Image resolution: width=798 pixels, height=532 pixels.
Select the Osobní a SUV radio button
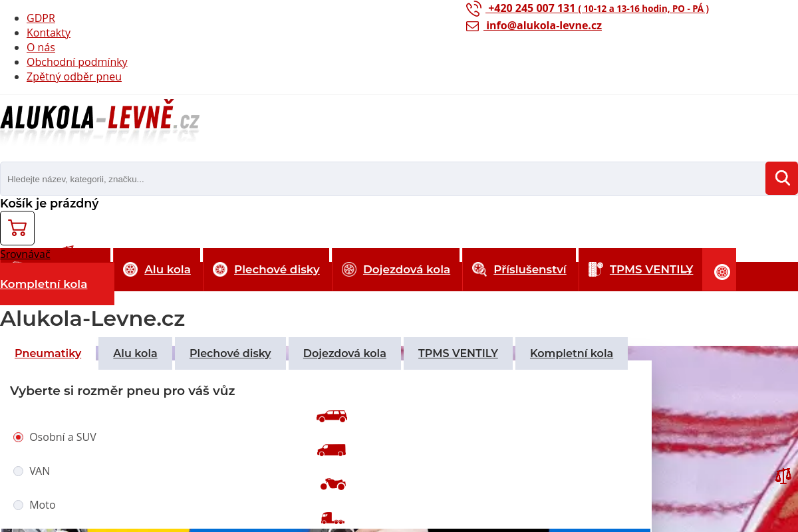(19, 437)
